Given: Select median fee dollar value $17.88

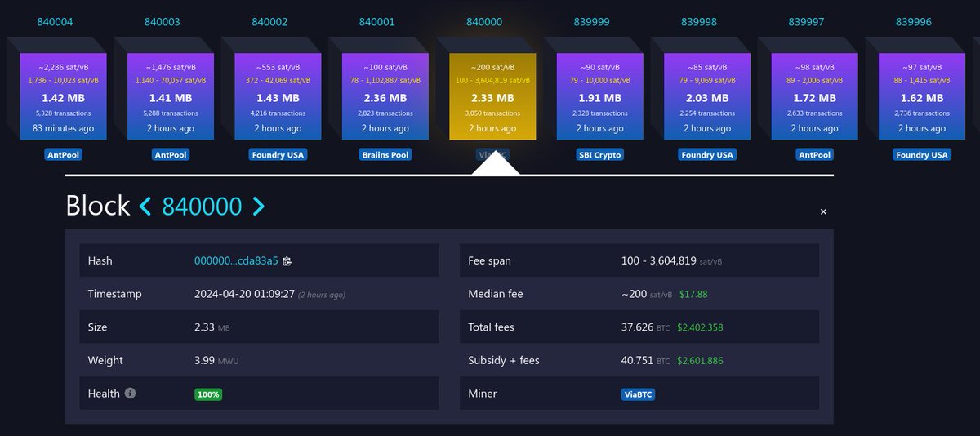Looking at the screenshot, I should 693,294.
